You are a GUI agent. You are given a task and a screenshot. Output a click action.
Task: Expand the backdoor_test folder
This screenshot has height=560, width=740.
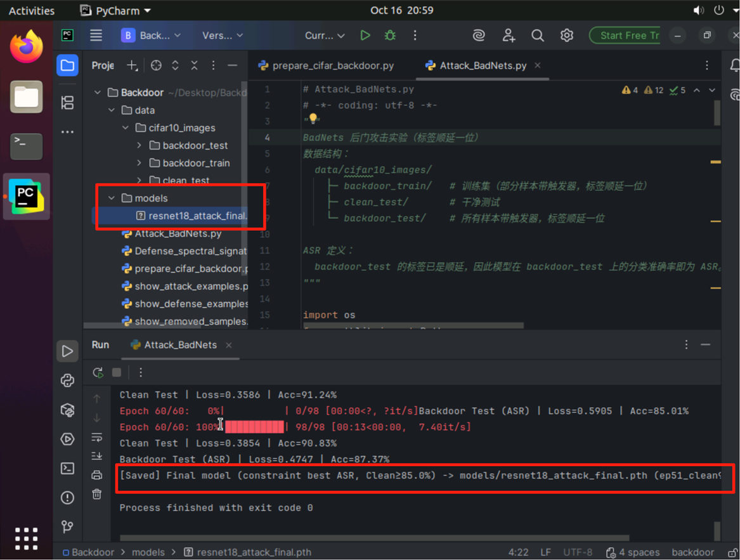pyautogui.click(x=140, y=146)
